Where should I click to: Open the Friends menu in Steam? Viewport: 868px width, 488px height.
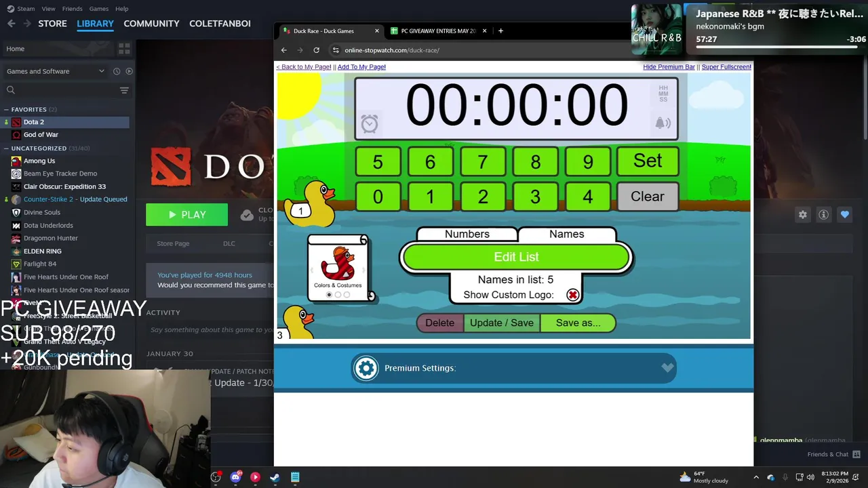tap(72, 9)
